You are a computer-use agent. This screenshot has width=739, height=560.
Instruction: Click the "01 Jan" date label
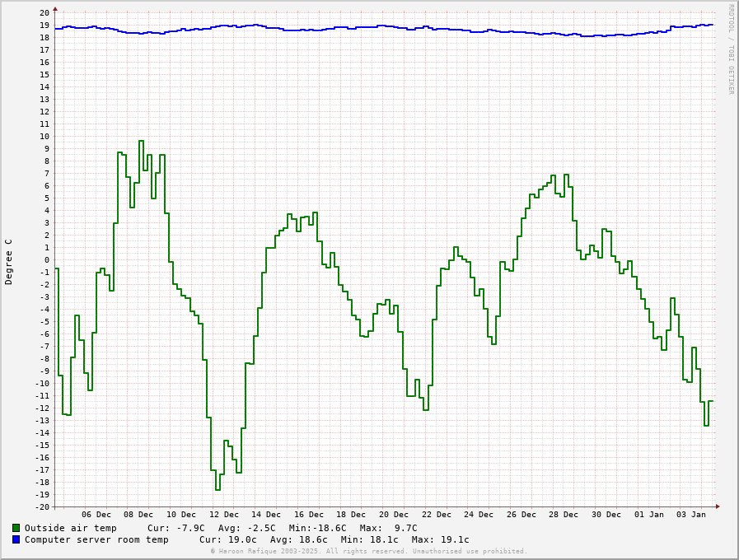(649, 515)
